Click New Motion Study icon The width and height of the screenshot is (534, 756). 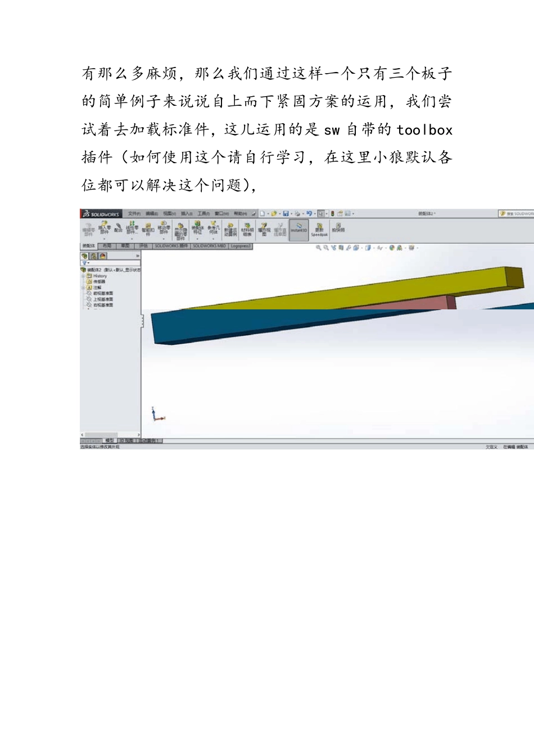click(x=230, y=229)
